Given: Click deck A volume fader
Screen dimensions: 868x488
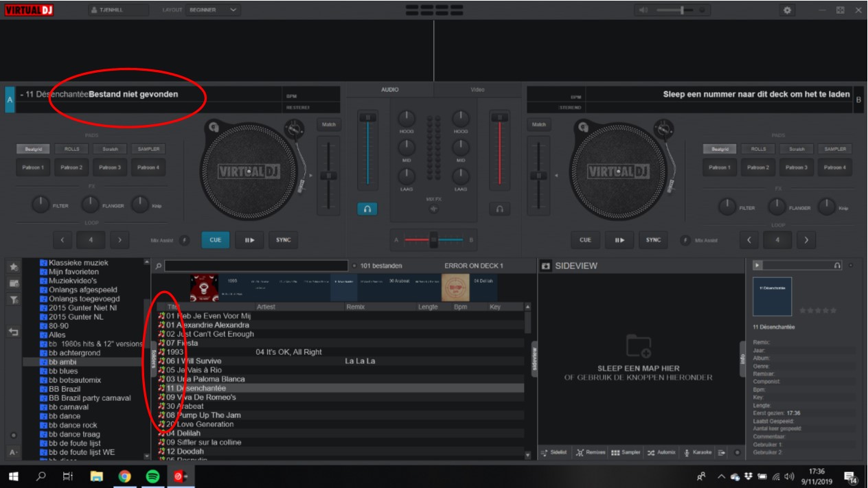Looking at the screenshot, I should (367, 118).
